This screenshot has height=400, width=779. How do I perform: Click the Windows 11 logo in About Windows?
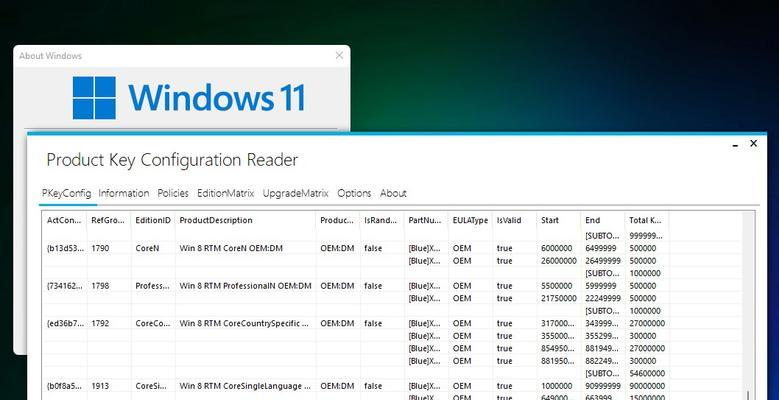189,97
